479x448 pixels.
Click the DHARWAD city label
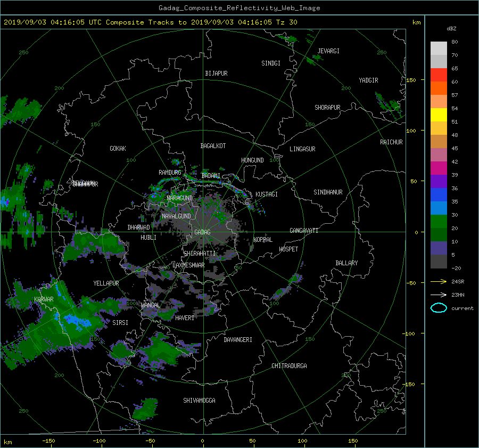pyautogui.click(x=139, y=227)
